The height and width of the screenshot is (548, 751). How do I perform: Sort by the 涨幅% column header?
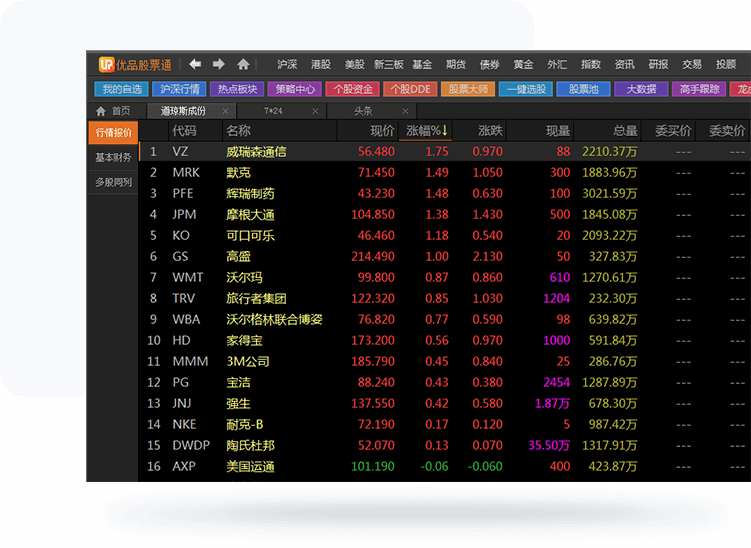[426, 131]
